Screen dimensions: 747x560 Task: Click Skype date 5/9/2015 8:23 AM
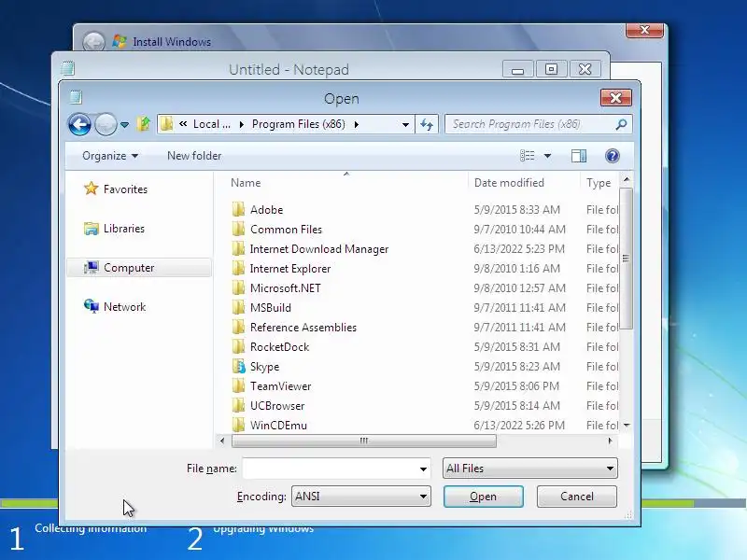pos(516,367)
